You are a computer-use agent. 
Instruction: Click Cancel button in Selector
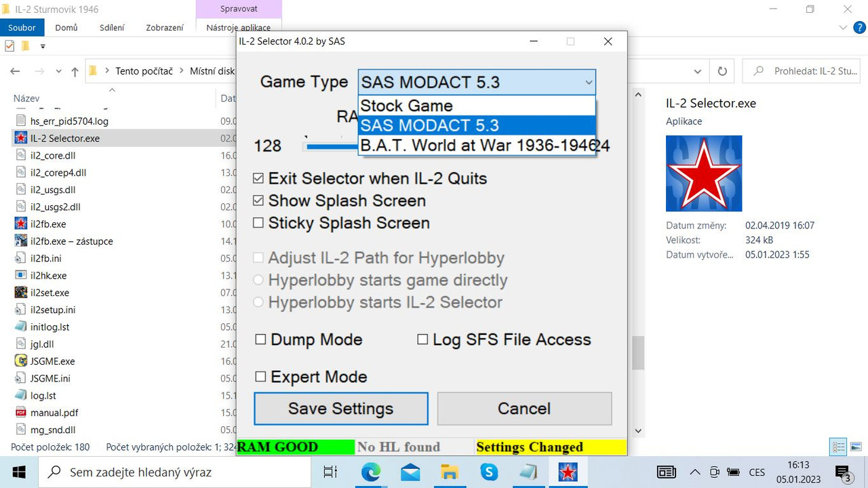click(x=524, y=409)
